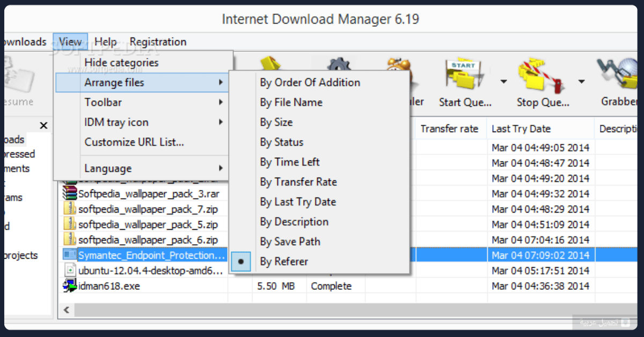
Task: Click the horizontal scrollbar left arrow
Action: pos(67,310)
